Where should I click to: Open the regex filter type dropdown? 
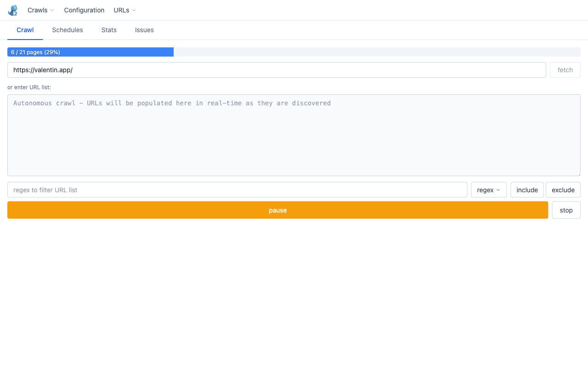pos(489,190)
